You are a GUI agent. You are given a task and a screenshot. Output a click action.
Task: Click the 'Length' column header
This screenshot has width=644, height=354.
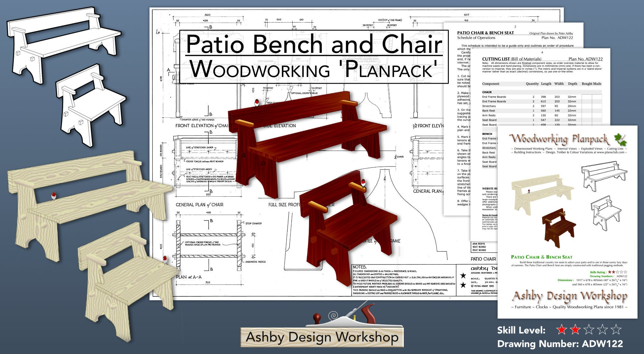pos(546,84)
